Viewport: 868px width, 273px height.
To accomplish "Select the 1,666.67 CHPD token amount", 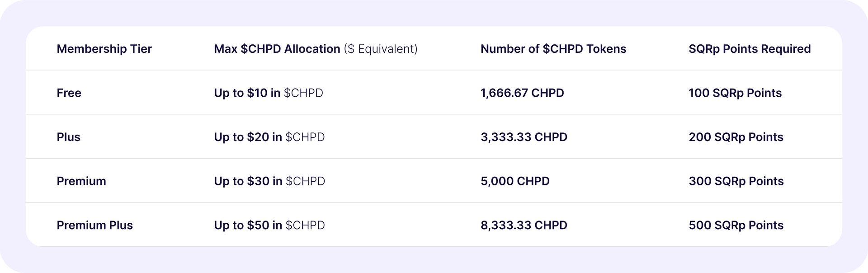I will point(522,93).
